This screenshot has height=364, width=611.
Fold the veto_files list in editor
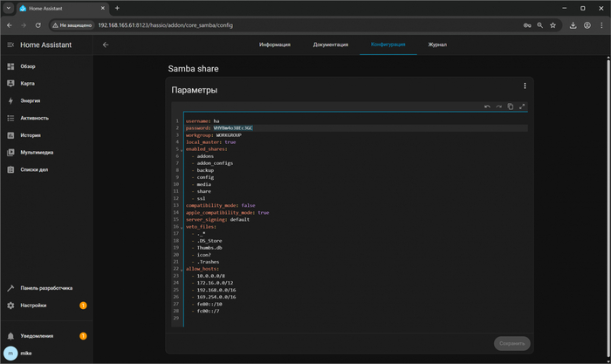click(182, 227)
